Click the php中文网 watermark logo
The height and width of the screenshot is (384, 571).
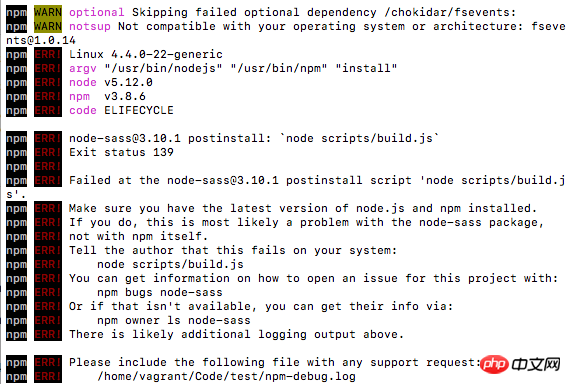tap(520, 364)
